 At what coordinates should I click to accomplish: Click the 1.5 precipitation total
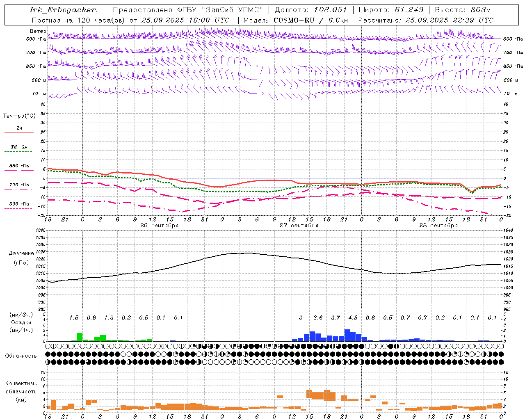(74, 317)
